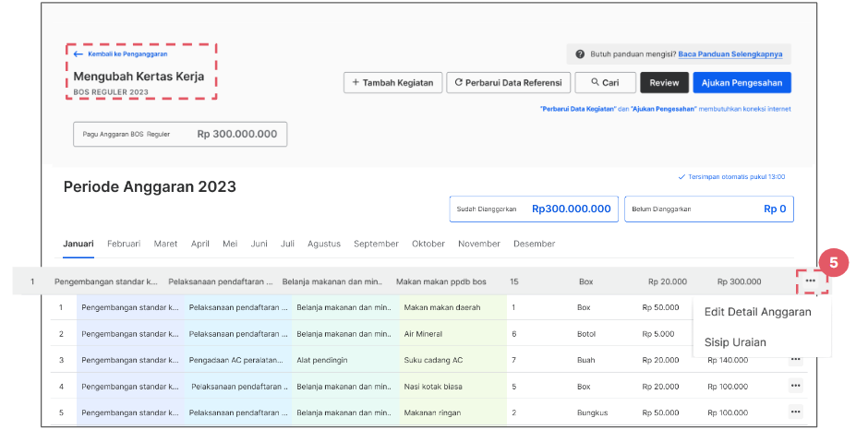868x430 pixels.
Task: Click the help question mark icon
Action: click(580, 54)
